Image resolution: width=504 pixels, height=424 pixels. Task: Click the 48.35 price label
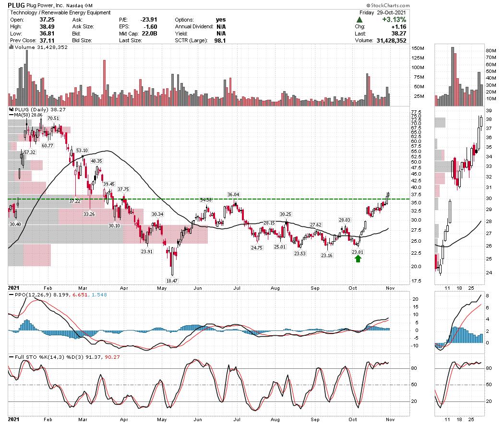tap(96, 161)
